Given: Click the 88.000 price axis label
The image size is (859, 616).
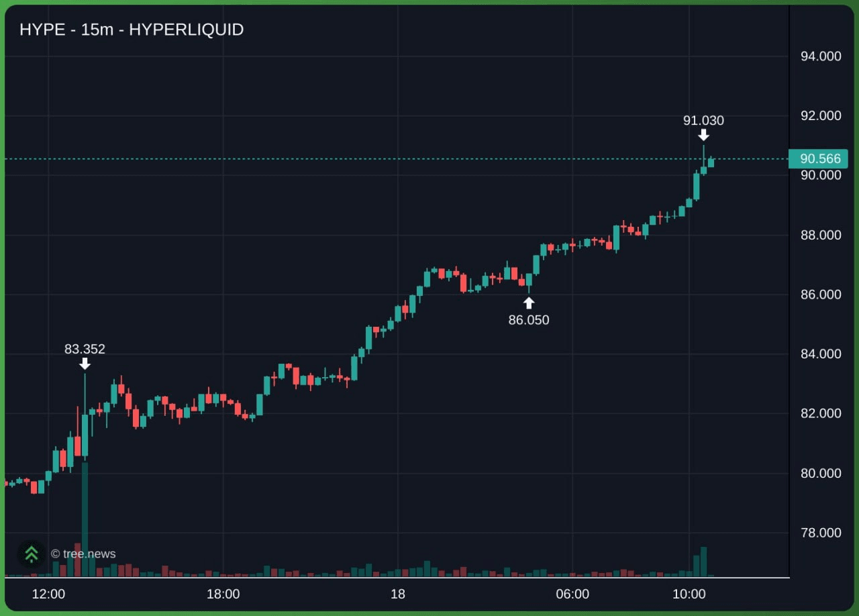Looking at the screenshot, I should point(821,235).
